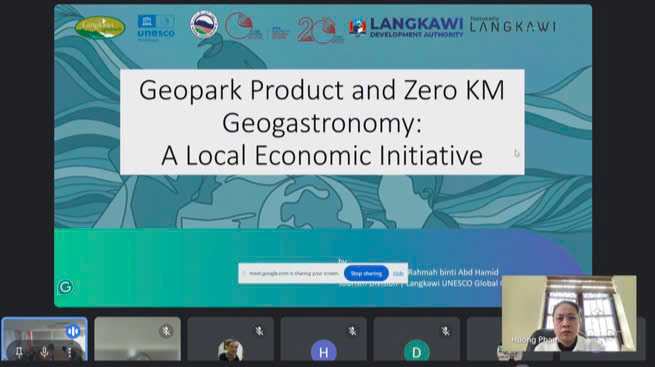This screenshot has width=655, height=367.
Task: Click the round emblem logo beside UNESCO
Action: pos(204,25)
